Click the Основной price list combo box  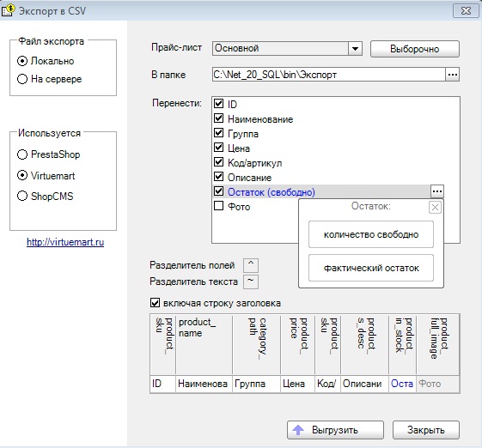(287, 49)
